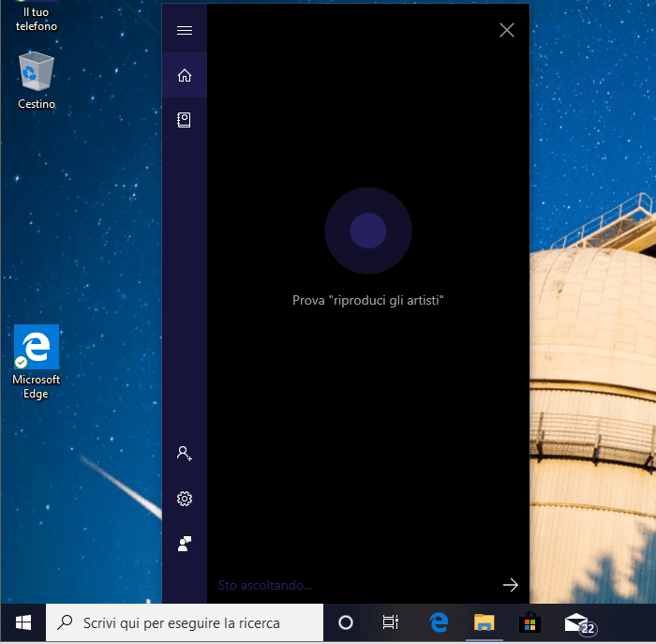Expand the Cortana hamburger menu
The image size is (656, 644).
click(185, 30)
